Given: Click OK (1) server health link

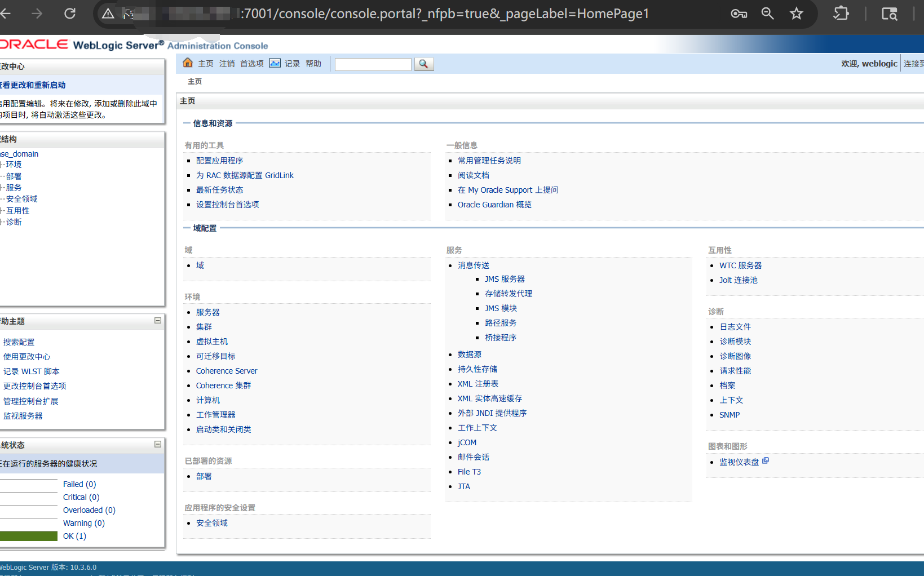Looking at the screenshot, I should coord(74,536).
